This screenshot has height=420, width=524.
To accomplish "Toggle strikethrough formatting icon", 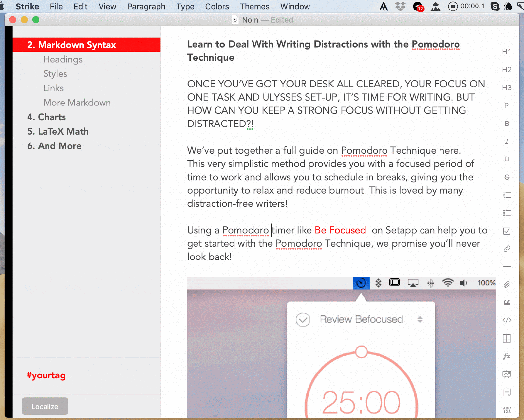I will 506,177.
